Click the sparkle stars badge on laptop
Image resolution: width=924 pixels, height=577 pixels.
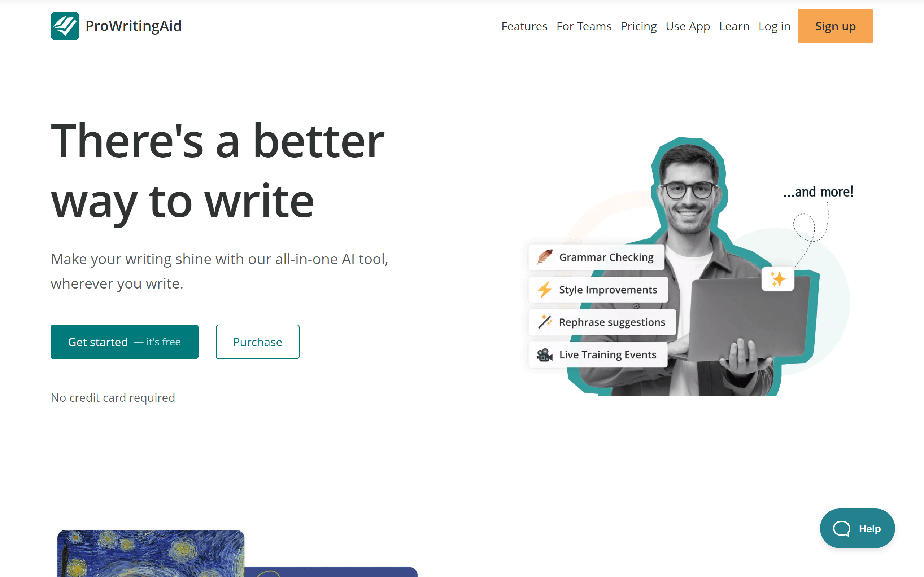click(x=778, y=279)
